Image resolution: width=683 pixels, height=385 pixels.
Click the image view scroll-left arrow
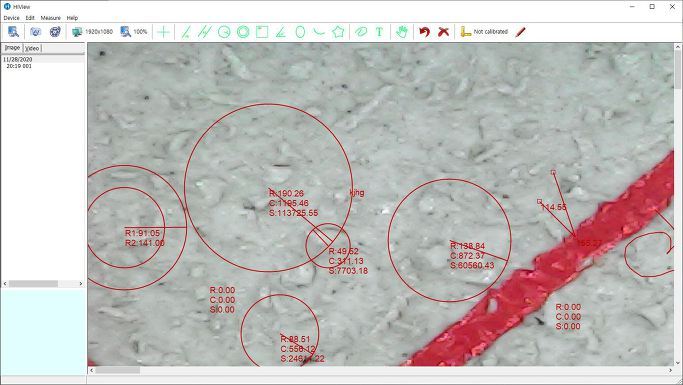(91, 370)
